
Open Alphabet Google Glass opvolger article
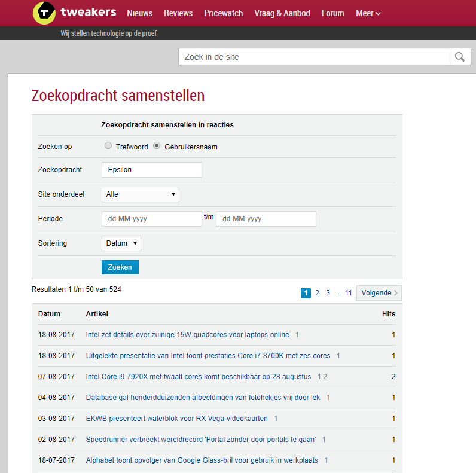pos(202,460)
